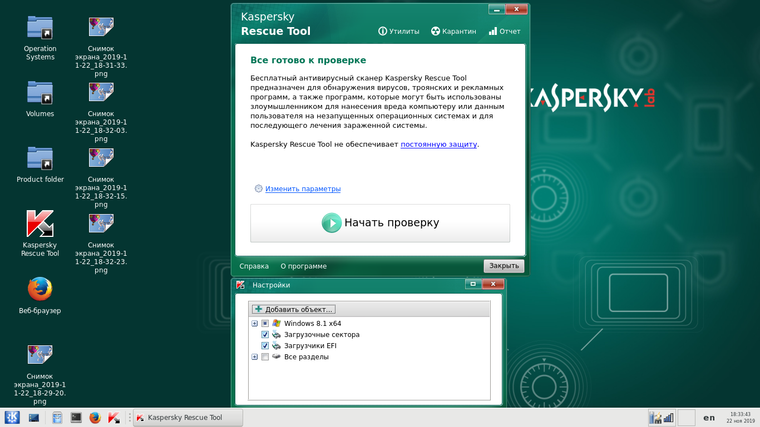Click the en keyboard layout indicator
This screenshot has height=427, width=760.
point(709,417)
